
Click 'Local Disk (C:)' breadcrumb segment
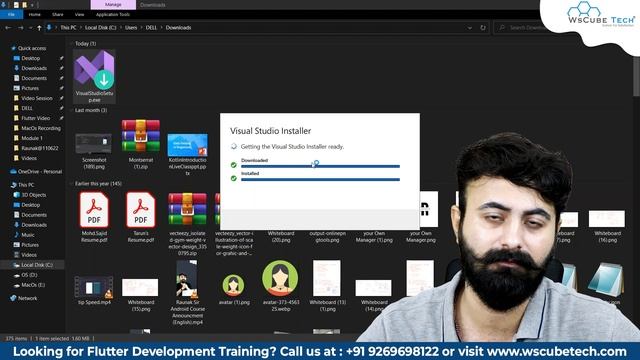100,28
